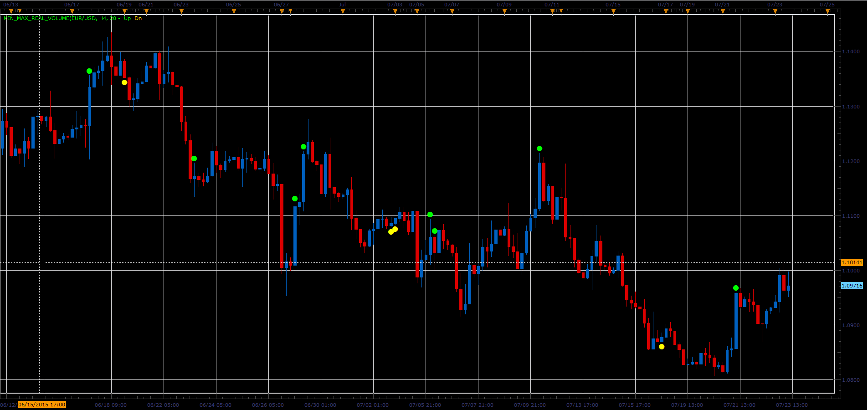Click the orange 1.10141 price tag
Screen dimensions: 868x410
[852, 262]
